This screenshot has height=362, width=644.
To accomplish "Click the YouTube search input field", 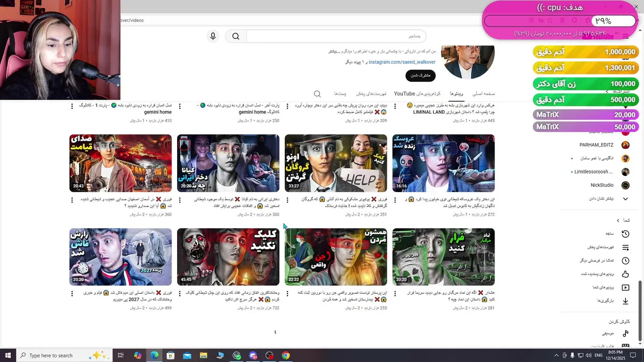I will [336, 36].
